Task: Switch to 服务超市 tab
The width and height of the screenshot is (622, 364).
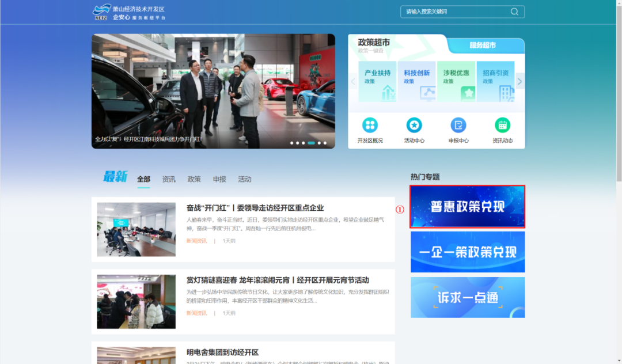Action: [483, 45]
